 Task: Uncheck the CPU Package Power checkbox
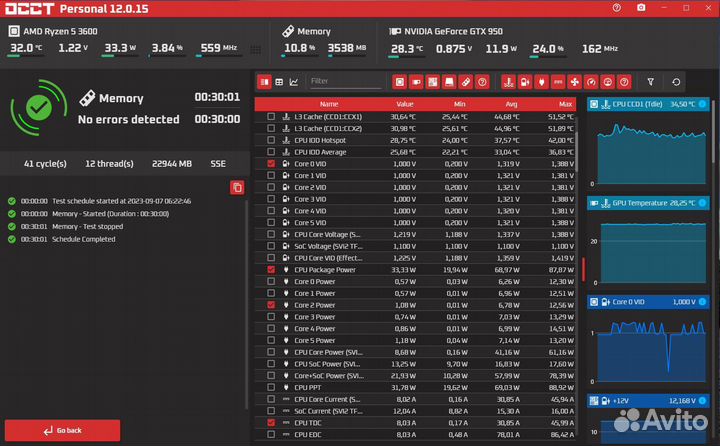point(271,270)
